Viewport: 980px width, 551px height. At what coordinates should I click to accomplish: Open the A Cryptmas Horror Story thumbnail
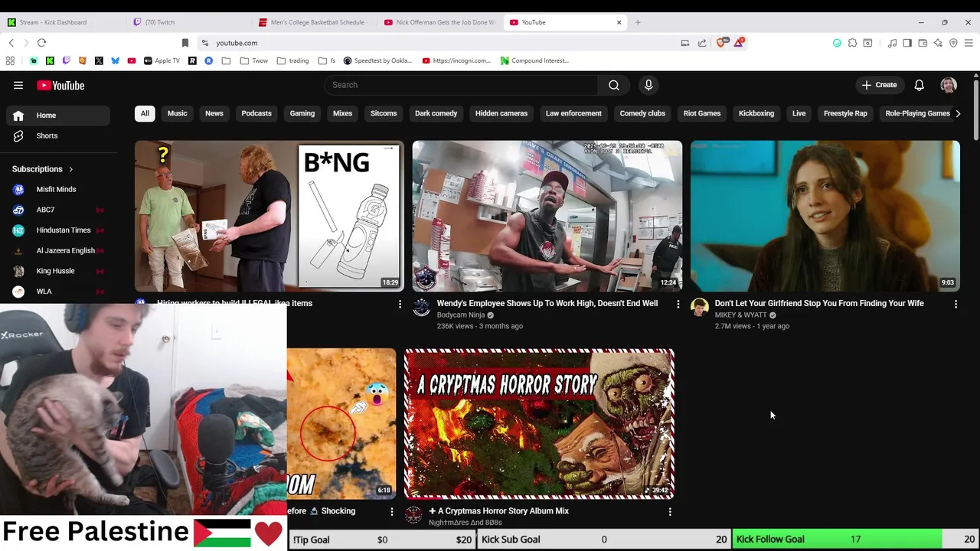(539, 424)
